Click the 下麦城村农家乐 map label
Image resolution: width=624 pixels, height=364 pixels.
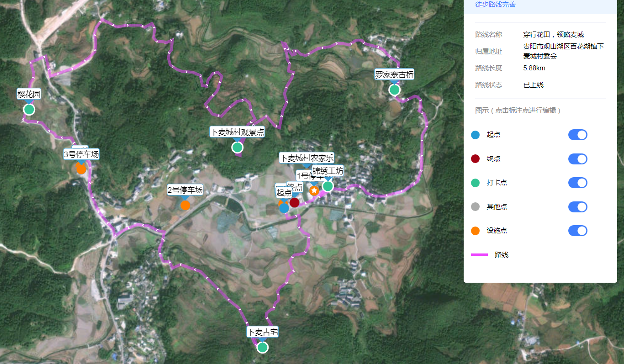pos(307,158)
